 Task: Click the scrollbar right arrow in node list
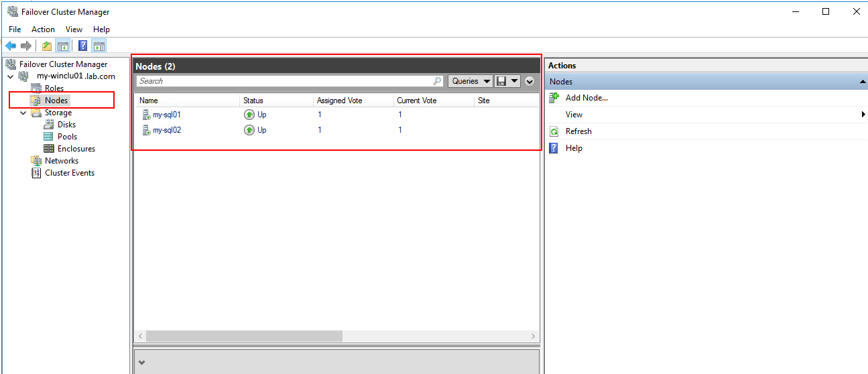534,336
